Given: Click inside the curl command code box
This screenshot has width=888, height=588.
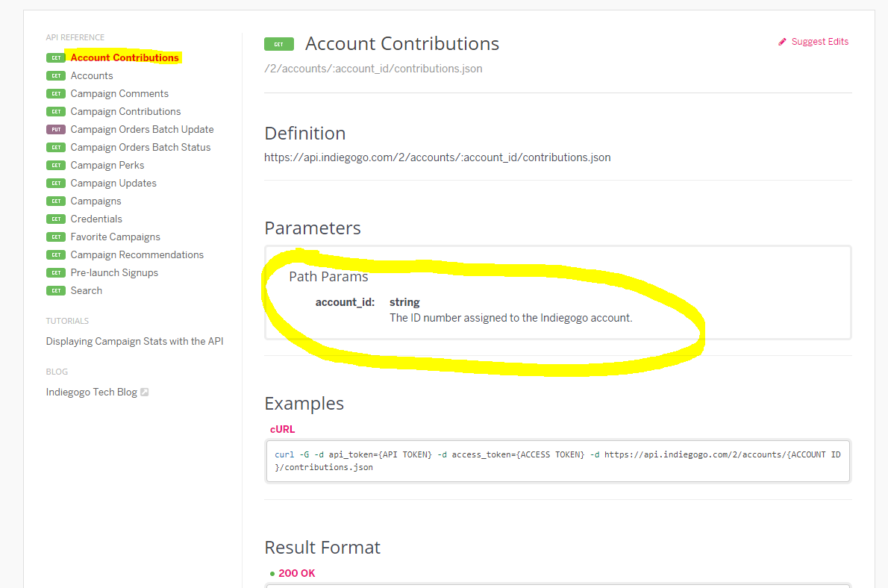Looking at the screenshot, I should (x=558, y=461).
